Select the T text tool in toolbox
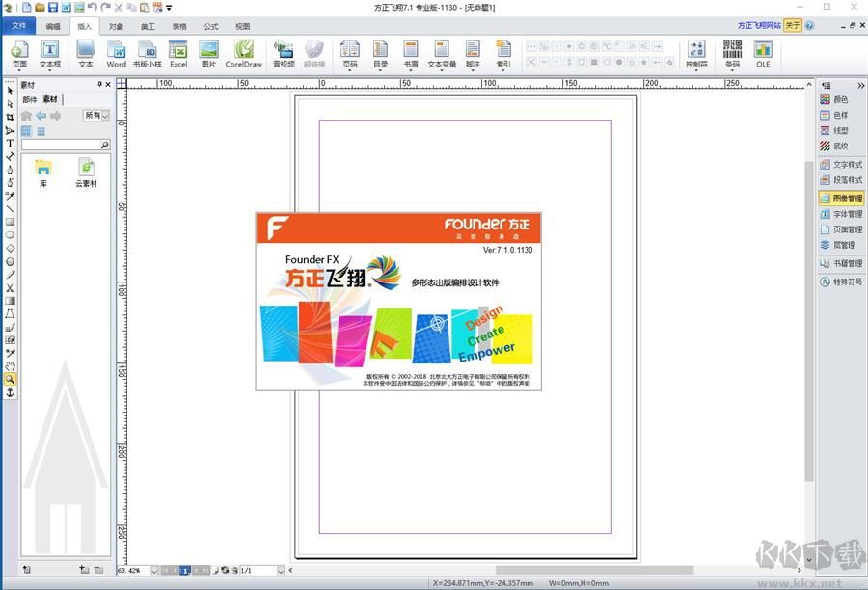Image resolution: width=868 pixels, height=590 pixels. click(x=10, y=143)
